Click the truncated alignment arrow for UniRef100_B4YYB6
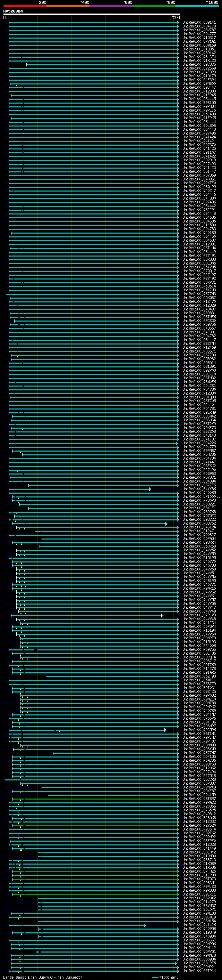The image size is (222, 980). [150, 489]
